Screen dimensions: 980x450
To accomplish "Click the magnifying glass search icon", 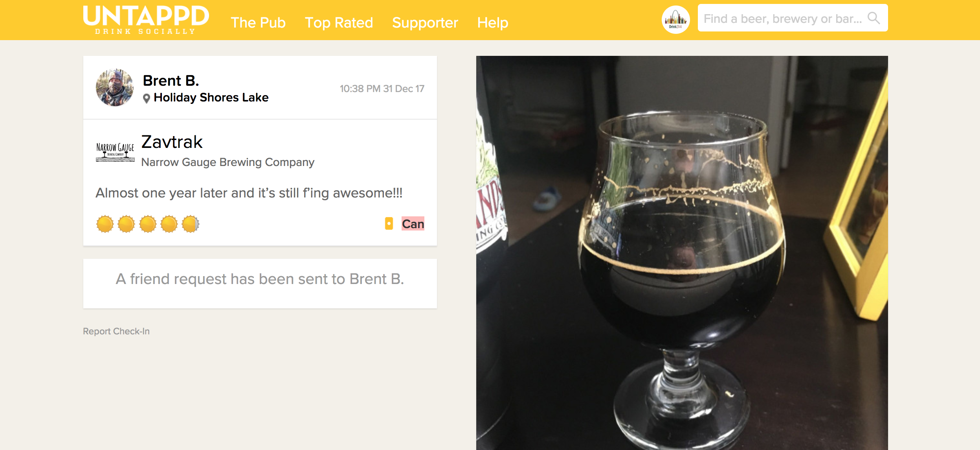I will click(873, 18).
